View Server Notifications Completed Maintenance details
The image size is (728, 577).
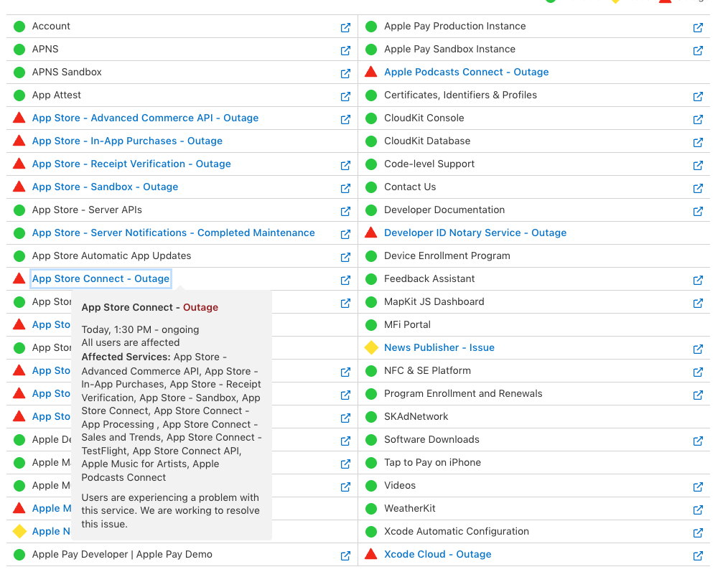click(173, 233)
